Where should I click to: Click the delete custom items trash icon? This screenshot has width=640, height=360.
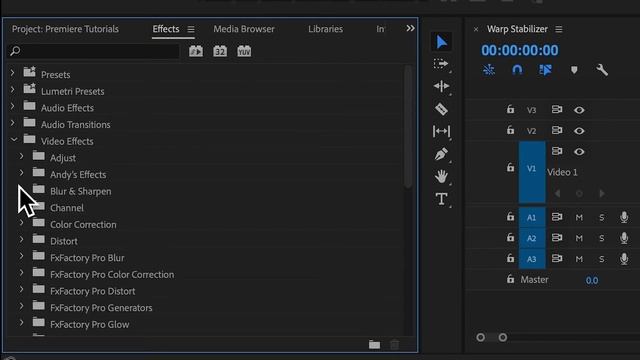tap(394, 344)
